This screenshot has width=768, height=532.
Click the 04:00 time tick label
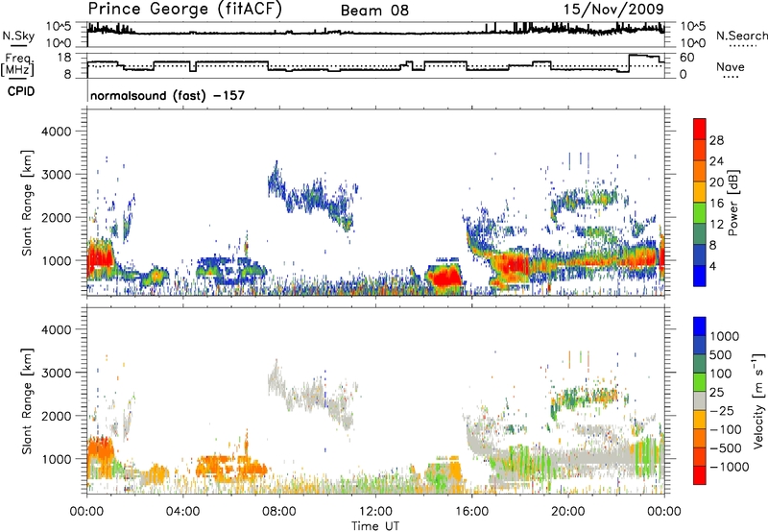coord(182,512)
